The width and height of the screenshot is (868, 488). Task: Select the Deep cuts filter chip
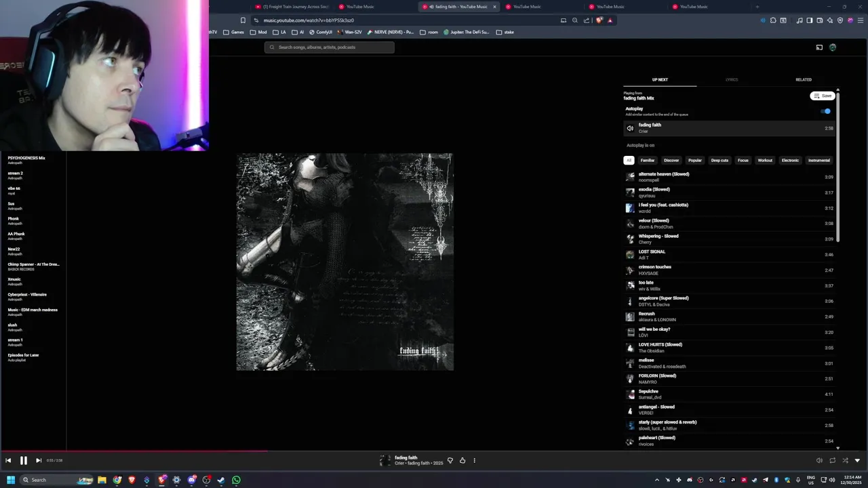click(x=719, y=161)
